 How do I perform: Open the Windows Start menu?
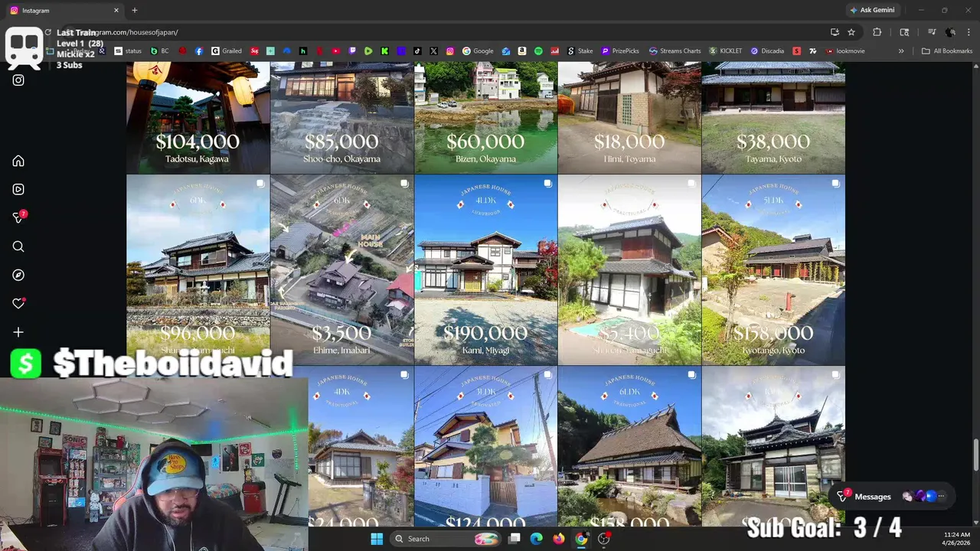(377, 539)
